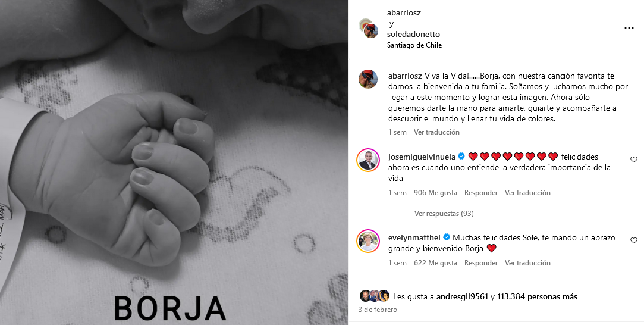Click the liker avatars near andresgil9561

[375, 296]
